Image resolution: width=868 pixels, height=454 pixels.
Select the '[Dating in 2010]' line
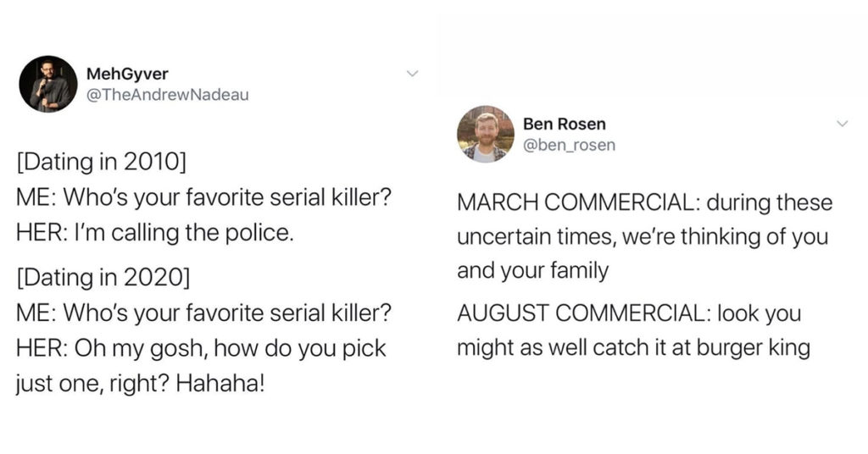click(x=102, y=162)
